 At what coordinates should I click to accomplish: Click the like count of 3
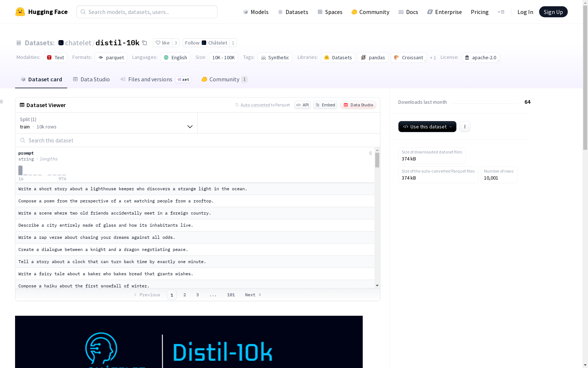pyautogui.click(x=176, y=43)
